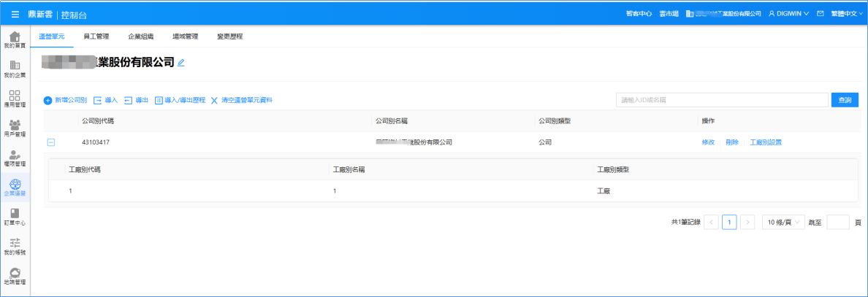Click the next page arrow in pagination

(747, 223)
